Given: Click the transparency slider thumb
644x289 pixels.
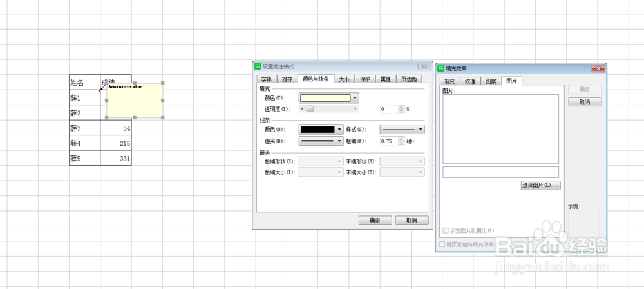Looking at the screenshot, I should [310, 109].
